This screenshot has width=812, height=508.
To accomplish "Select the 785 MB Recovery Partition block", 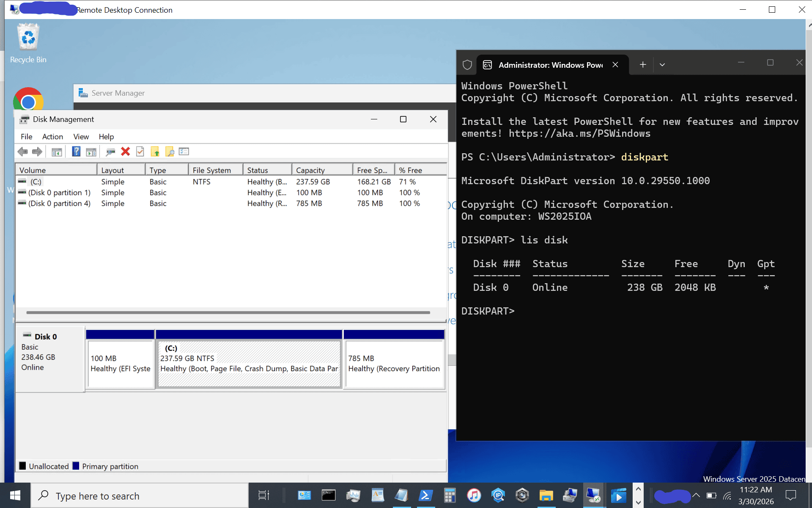I will [x=394, y=363].
